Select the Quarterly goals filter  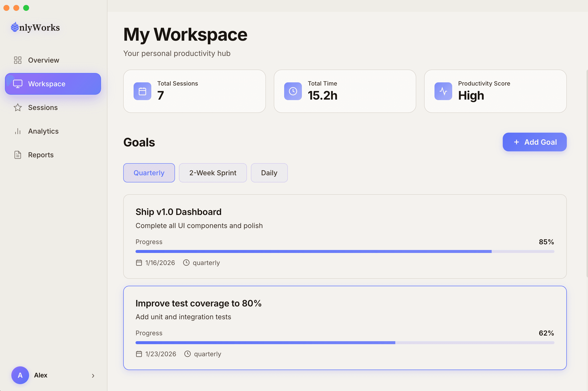149,173
